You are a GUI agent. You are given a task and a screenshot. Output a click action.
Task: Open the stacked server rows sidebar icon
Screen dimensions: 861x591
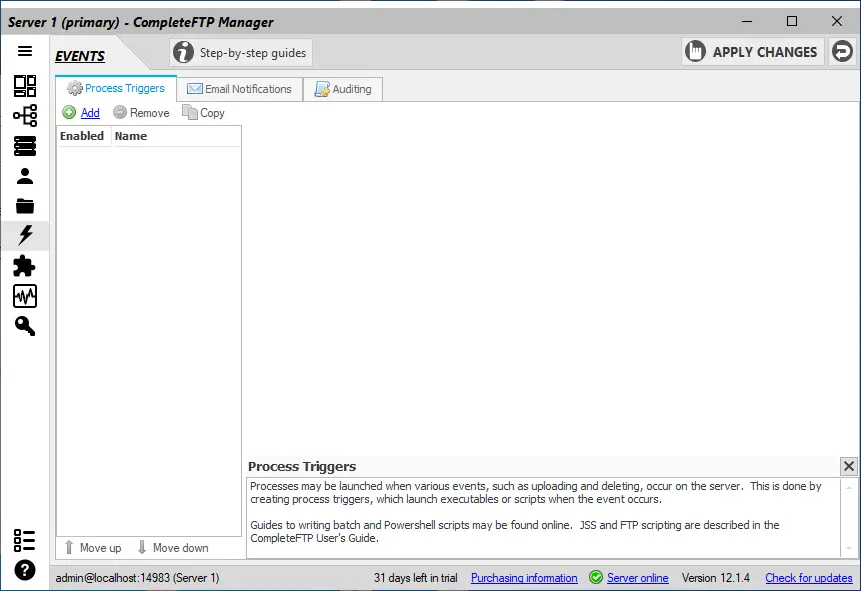25,146
